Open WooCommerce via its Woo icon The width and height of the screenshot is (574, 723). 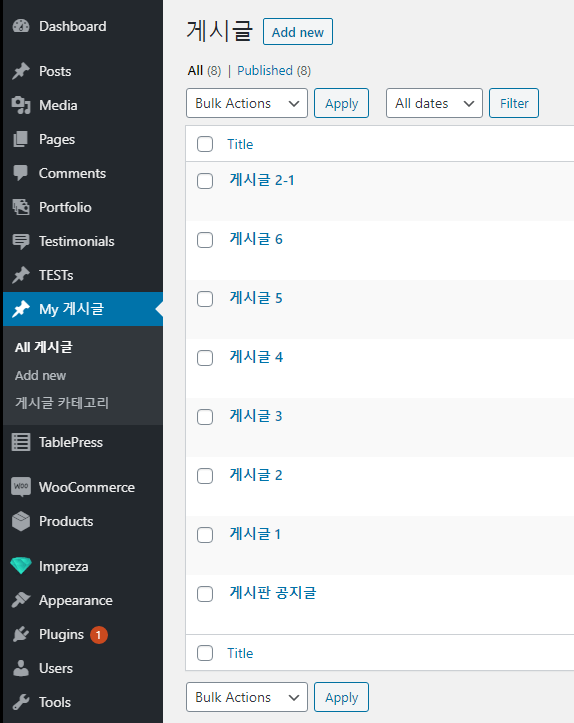(21, 487)
